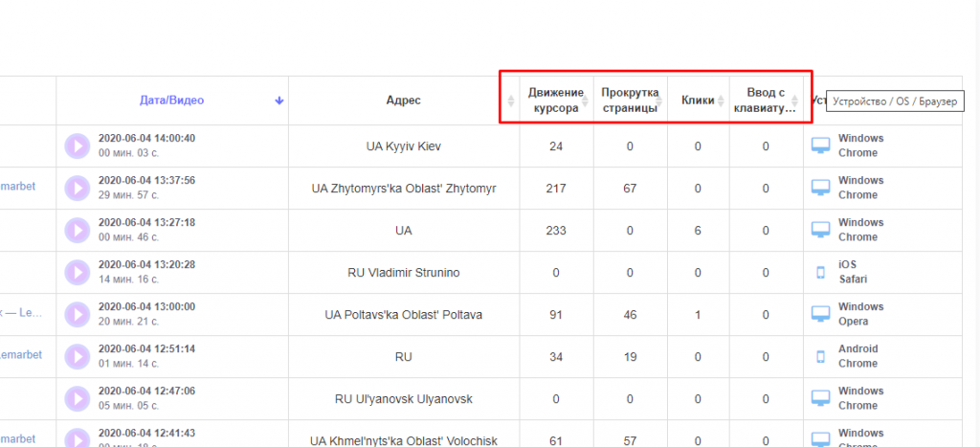Play the 13:00:00 Poltava session video
This screenshot has height=447, width=980.
pyautogui.click(x=77, y=315)
